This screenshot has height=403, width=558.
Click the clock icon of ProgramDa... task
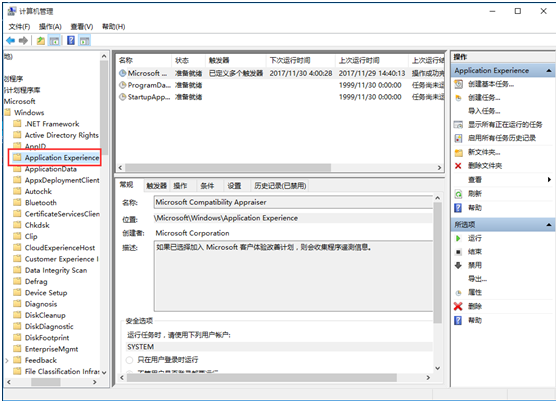coord(123,85)
